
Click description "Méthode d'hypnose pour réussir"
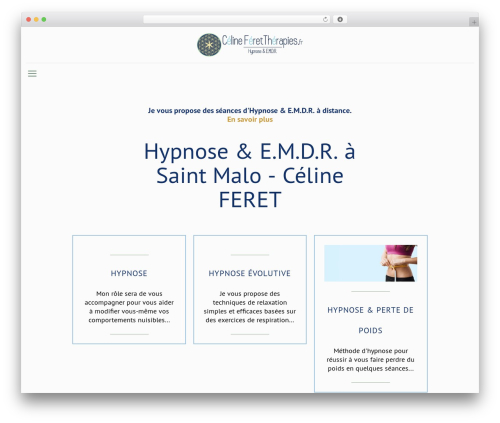pos(371,360)
